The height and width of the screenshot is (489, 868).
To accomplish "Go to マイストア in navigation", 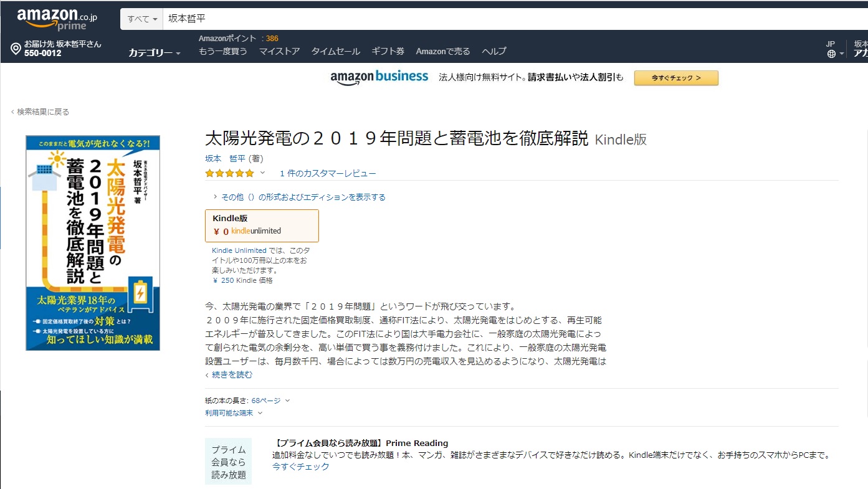I will coord(279,51).
